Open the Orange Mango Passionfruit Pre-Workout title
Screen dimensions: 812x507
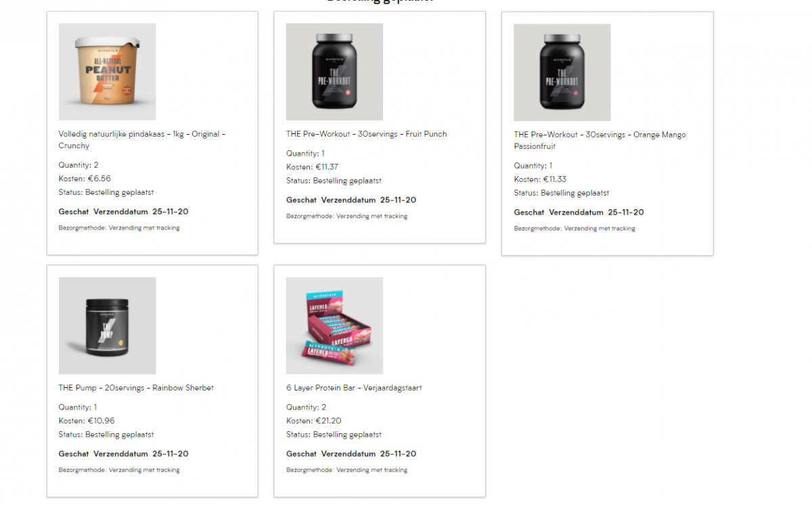(600, 140)
